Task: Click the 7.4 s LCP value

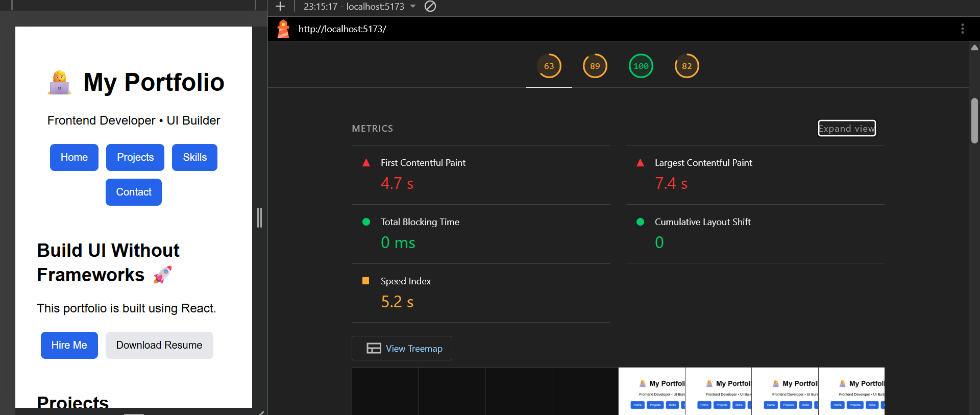Action: pos(671,183)
